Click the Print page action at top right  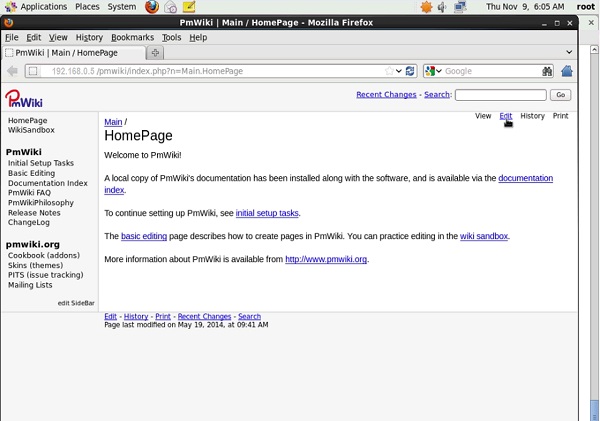tap(561, 116)
